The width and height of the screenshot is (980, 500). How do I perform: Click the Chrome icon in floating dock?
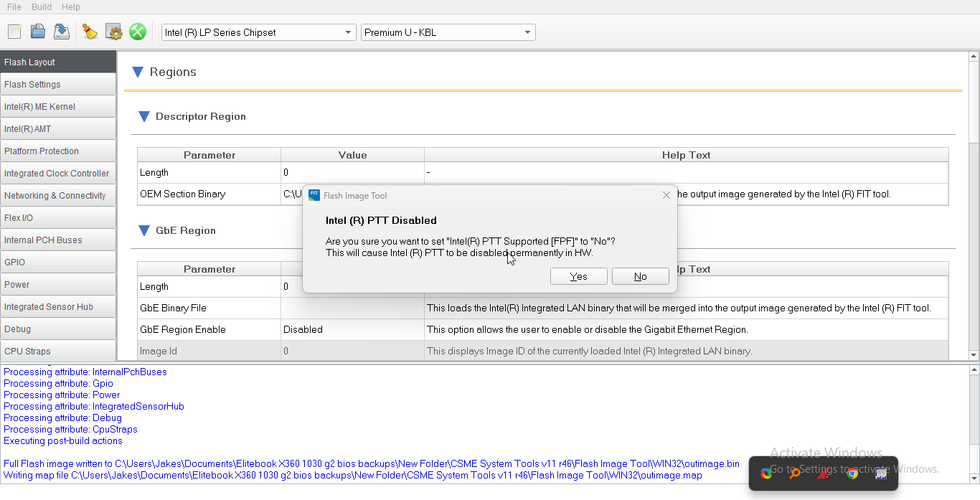[x=852, y=473]
